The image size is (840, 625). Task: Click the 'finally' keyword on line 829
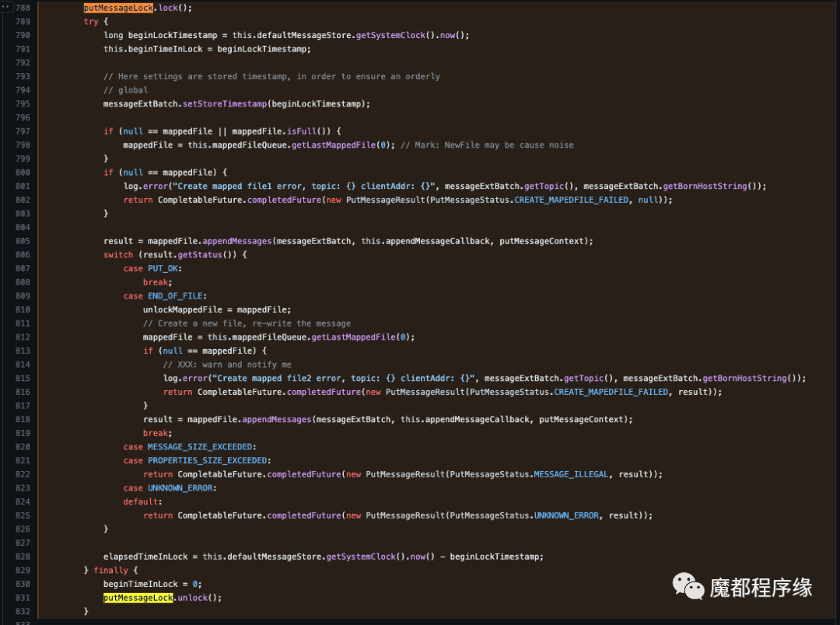[x=111, y=571]
